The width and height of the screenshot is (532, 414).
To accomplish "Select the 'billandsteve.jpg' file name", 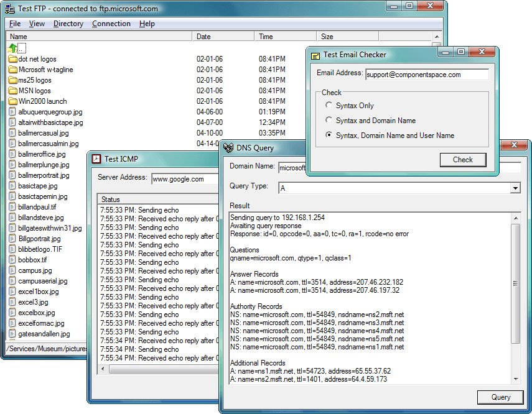I will (41, 218).
